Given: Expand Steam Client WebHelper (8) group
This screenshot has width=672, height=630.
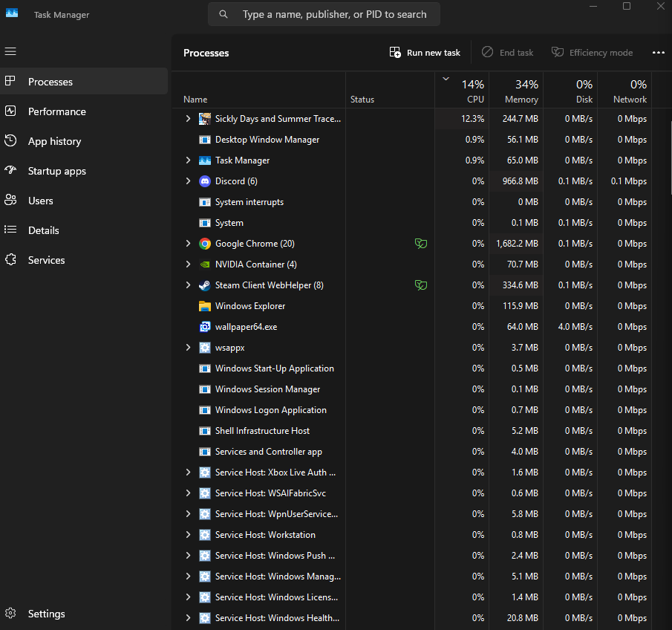Looking at the screenshot, I should pos(188,285).
